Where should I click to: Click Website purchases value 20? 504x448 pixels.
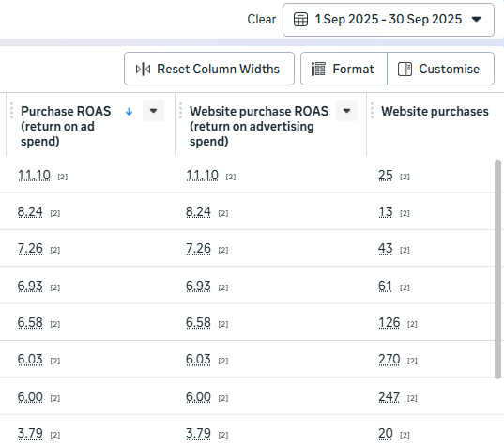click(x=386, y=434)
